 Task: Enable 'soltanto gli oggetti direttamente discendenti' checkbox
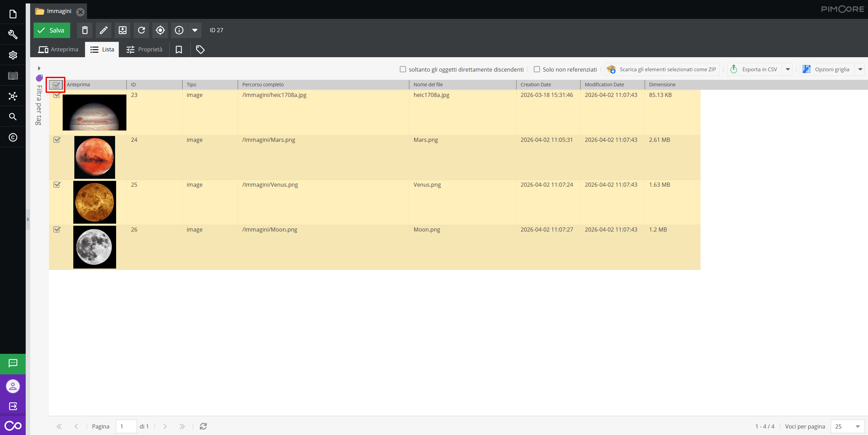point(403,70)
